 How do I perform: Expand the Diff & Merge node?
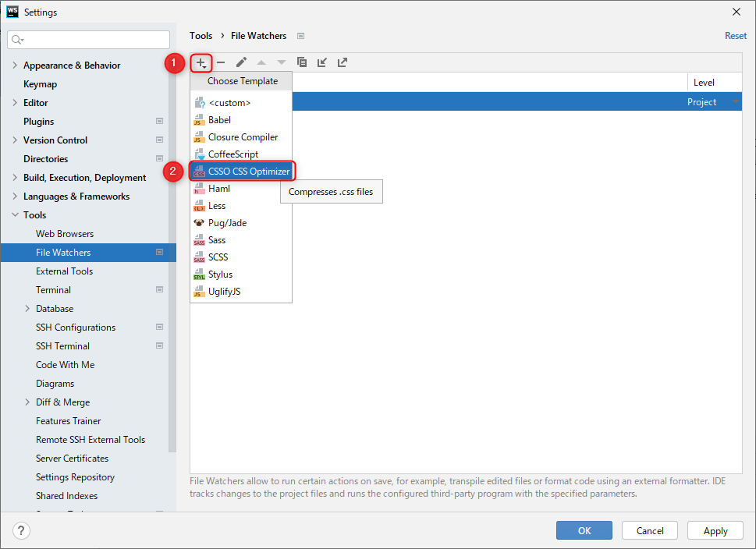[x=27, y=402]
